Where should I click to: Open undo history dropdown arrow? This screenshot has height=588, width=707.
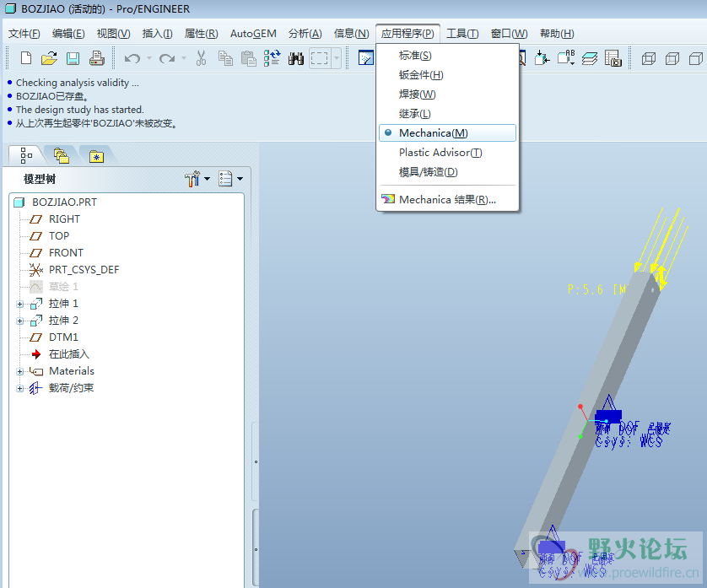149,58
